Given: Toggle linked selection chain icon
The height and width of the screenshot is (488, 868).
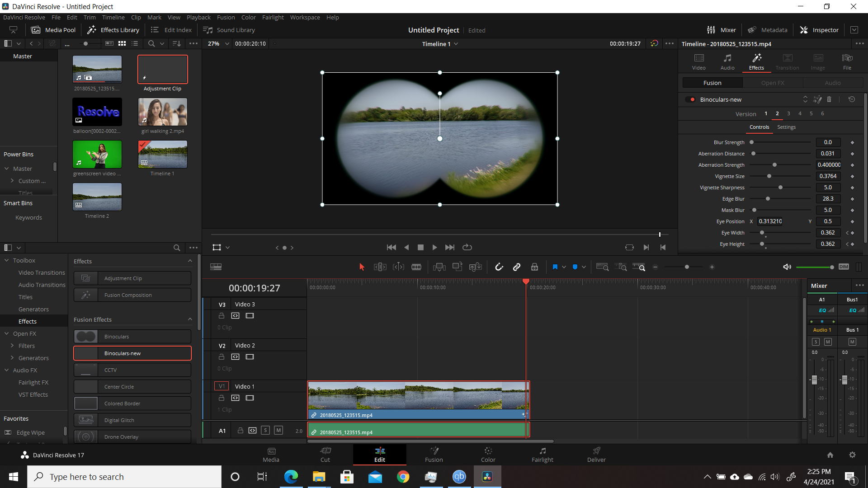Looking at the screenshot, I should (517, 267).
